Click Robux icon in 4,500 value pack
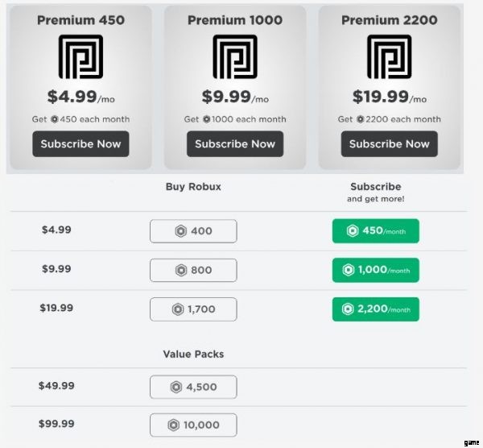 point(176,387)
